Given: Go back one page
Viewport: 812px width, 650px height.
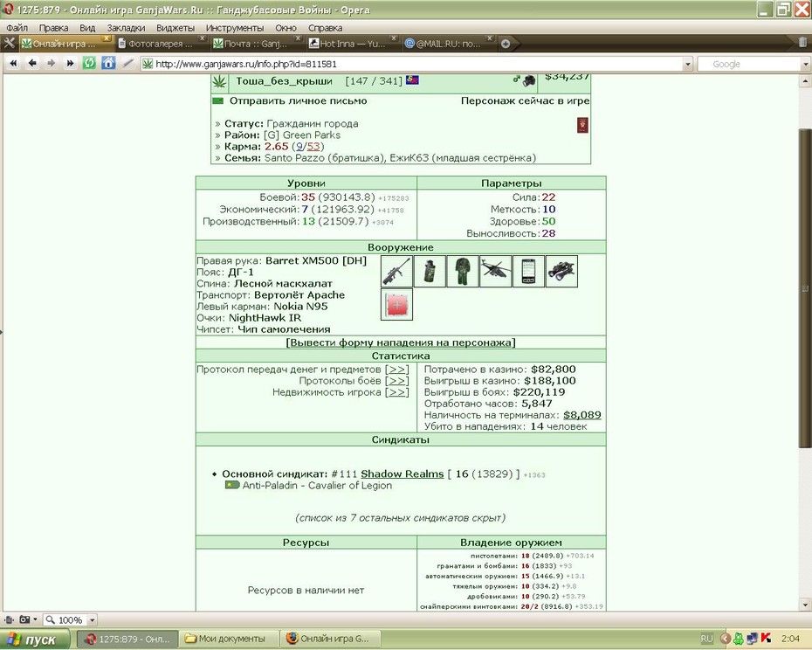Looking at the screenshot, I should [32, 63].
